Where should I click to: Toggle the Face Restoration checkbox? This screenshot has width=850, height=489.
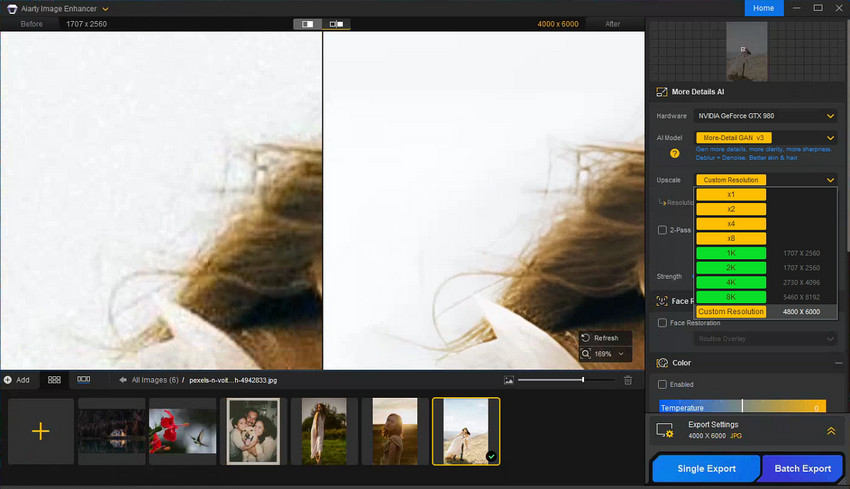[x=662, y=323]
